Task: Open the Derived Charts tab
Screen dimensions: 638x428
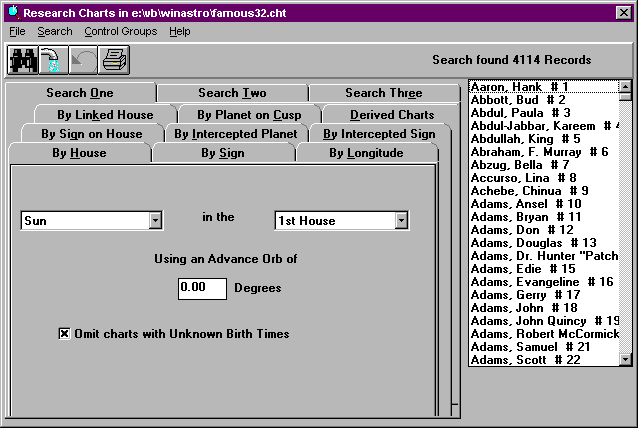Action: [392, 114]
